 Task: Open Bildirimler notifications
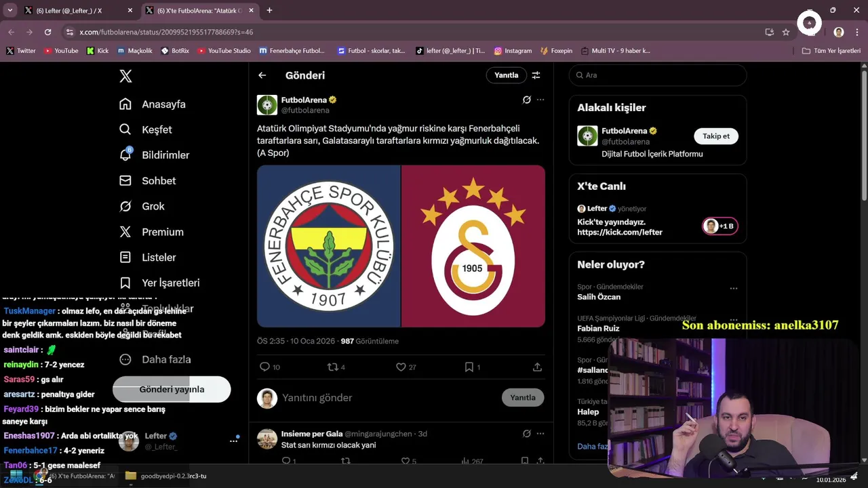[x=155, y=155]
